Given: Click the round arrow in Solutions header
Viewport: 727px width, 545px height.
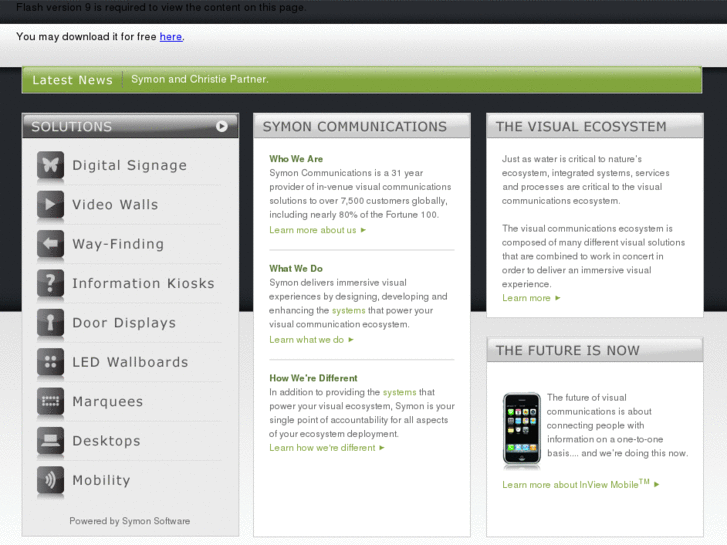Looking at the screenshot, I should (x=222, y=126).
